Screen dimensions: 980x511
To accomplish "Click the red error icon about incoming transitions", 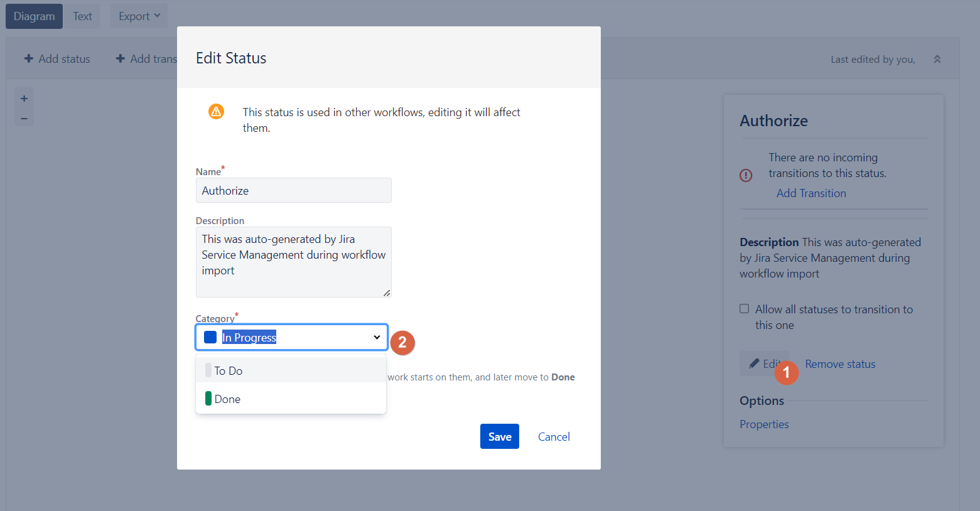I will [746, 175].
